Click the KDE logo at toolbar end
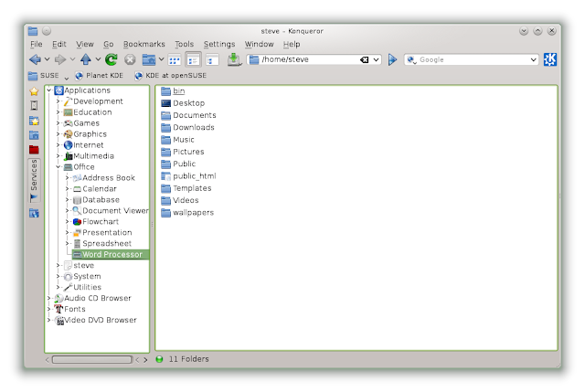 550,59
